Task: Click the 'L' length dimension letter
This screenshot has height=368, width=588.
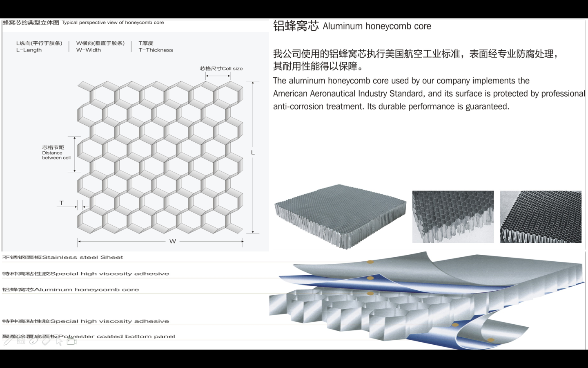Action: click(253, 152)
